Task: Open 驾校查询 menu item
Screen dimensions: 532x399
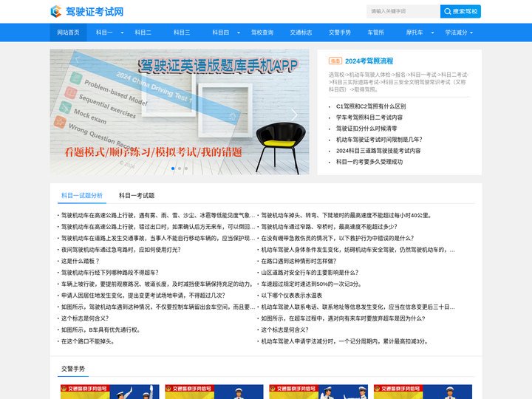Action: pos(262,33)
